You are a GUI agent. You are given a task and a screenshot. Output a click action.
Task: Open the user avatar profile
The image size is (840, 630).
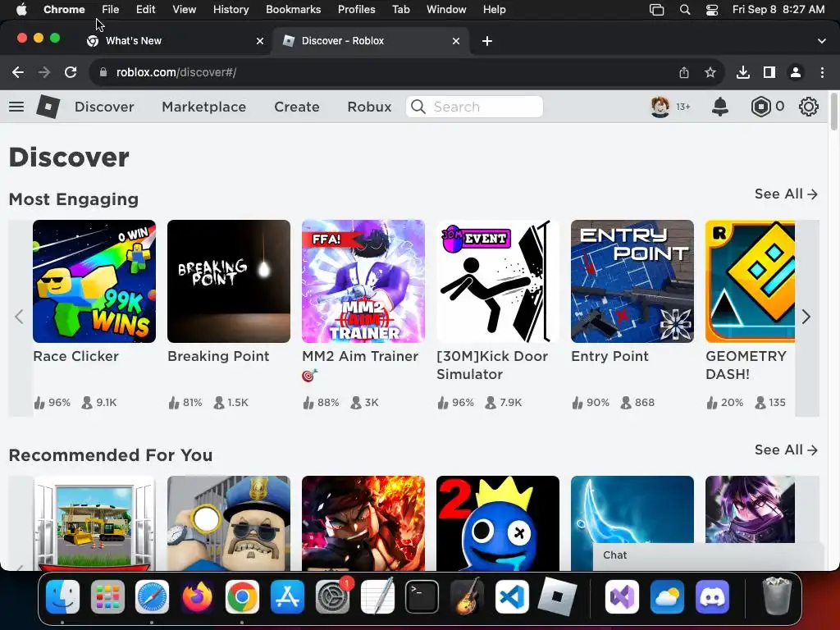click(x=660, y=107)
